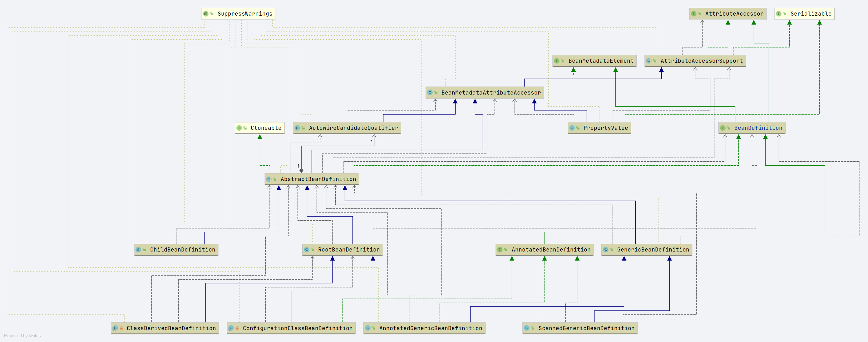This screenshot has height=342, width=868.
Task: Select the BeanDefinition interface node
Action: [x=758, y=128]
